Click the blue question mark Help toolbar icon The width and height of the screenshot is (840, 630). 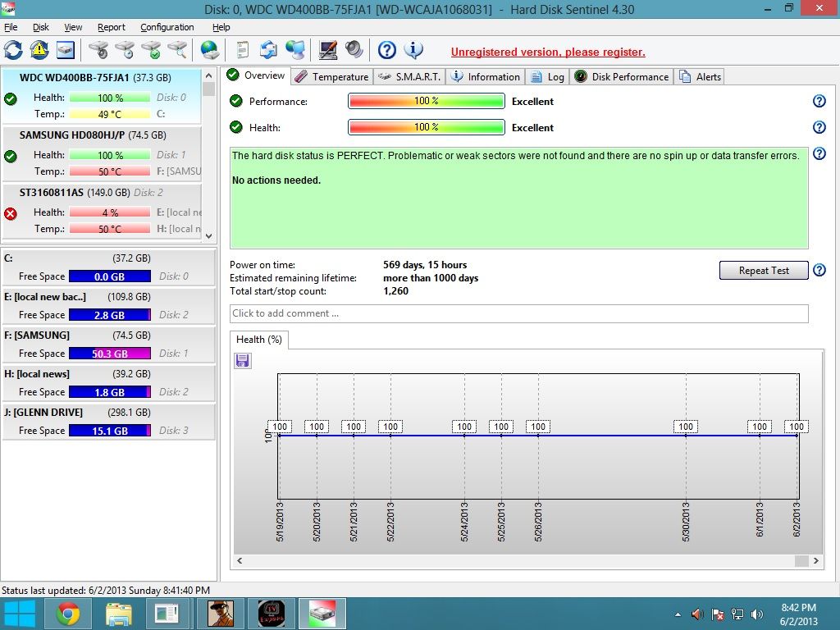click(x=387, y=50)
